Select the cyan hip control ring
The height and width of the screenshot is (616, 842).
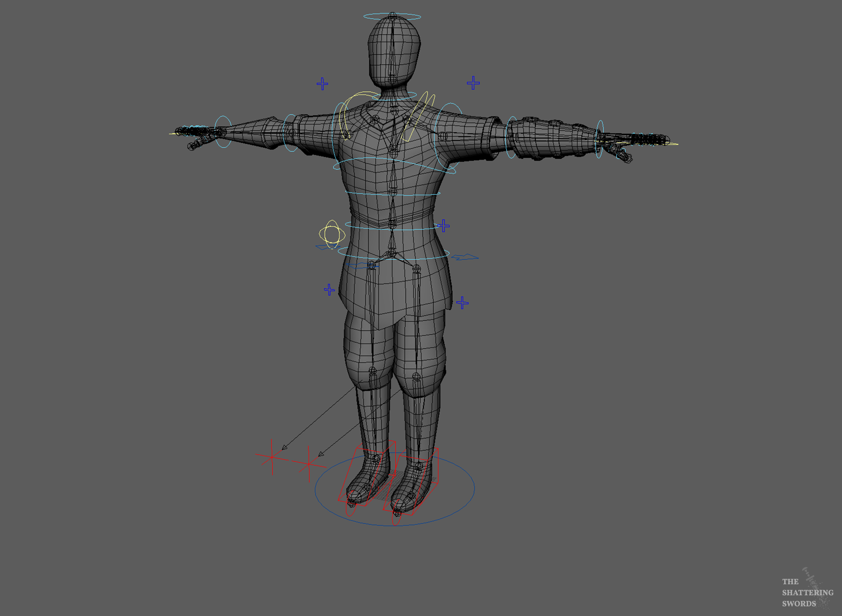point(393,254)
